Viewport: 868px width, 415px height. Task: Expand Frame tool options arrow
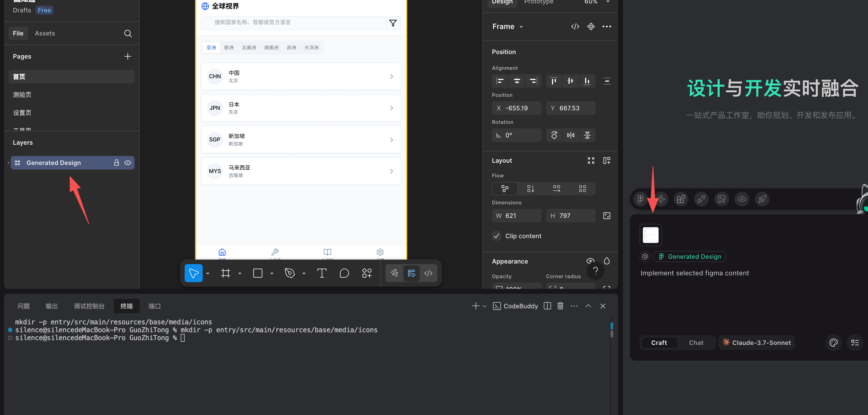(x=240, y=273)
